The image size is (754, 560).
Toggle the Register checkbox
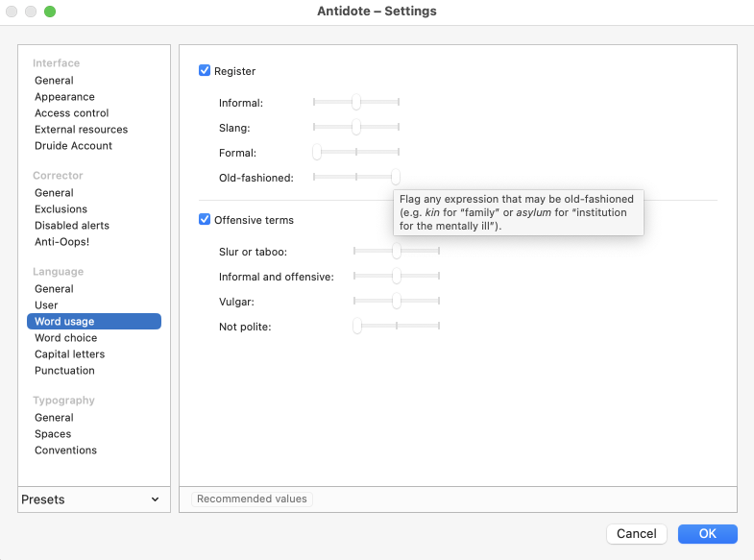[x=205, y=71]
